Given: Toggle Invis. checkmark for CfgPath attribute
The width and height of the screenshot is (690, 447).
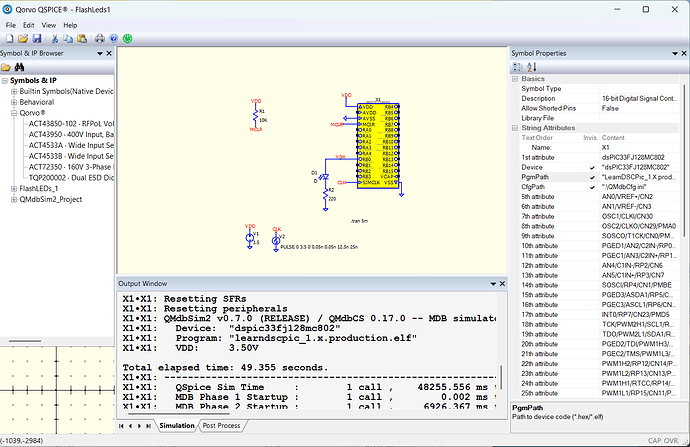Looking at the screenshot, I should [592, 187].
